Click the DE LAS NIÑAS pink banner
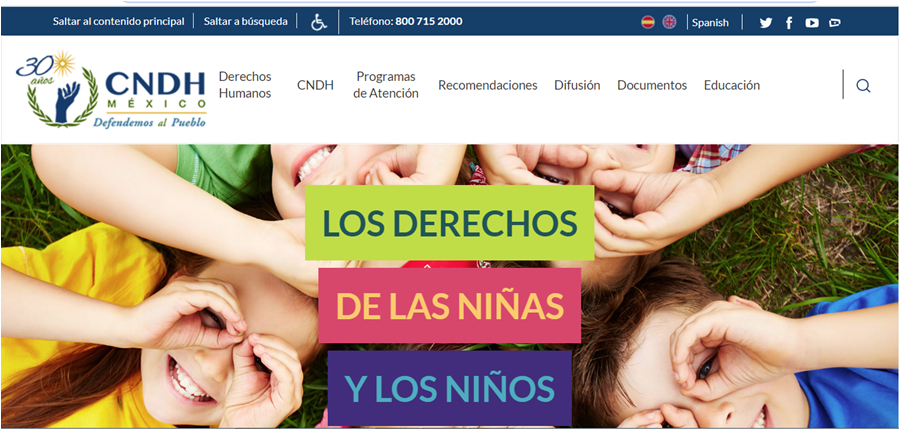This screenshot has width=900, height=430. [449, 305]
